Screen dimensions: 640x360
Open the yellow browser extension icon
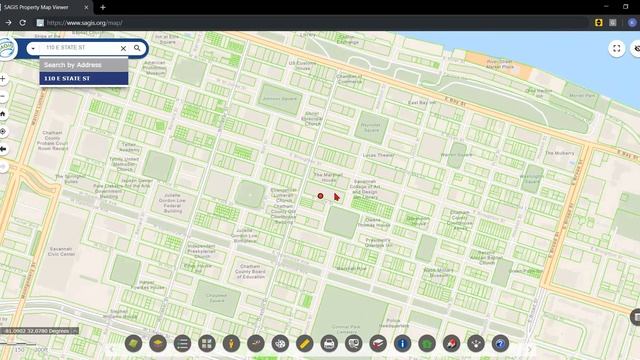(x=598, y=23)
